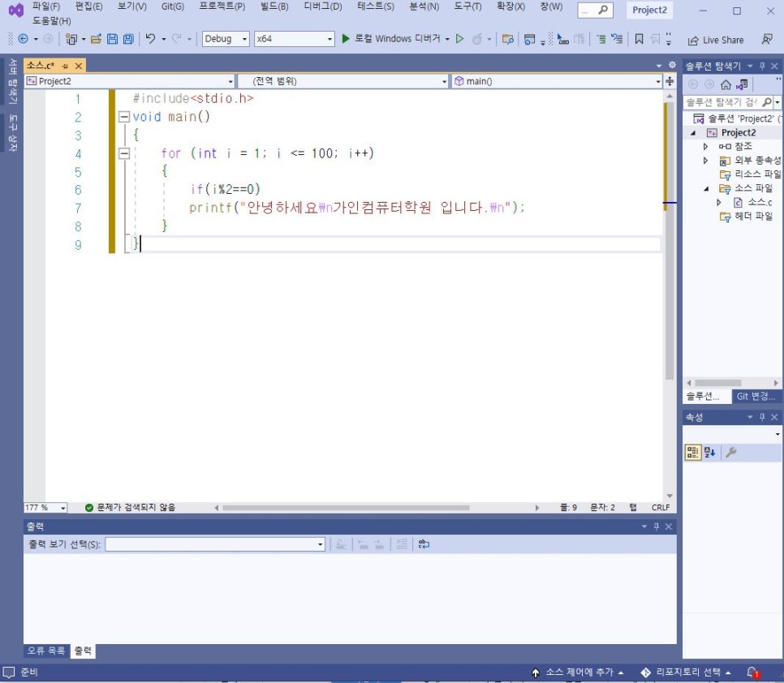
Task: Save the current file with Save icon
Action: pos(113,38)
